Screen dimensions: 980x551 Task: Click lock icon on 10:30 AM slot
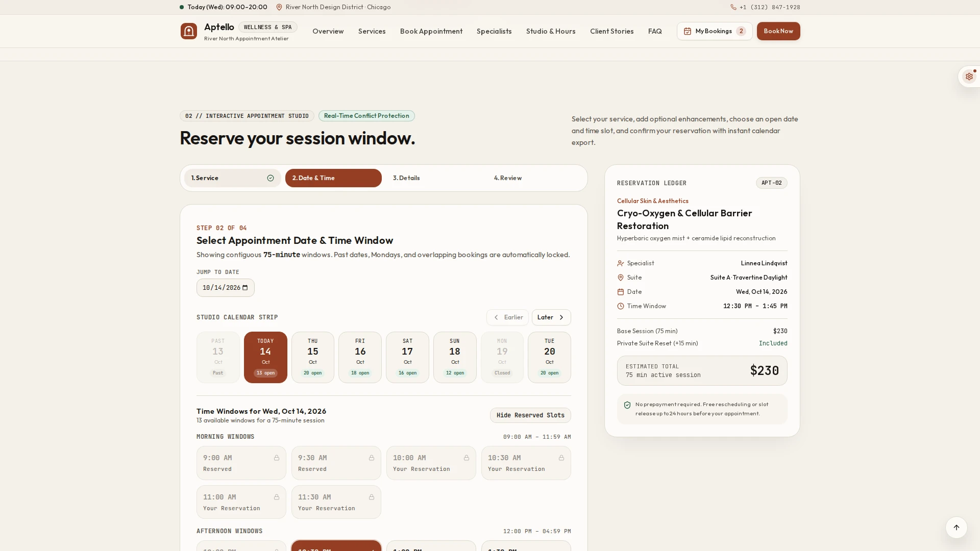pyautogui.click(x=561, y=458)
